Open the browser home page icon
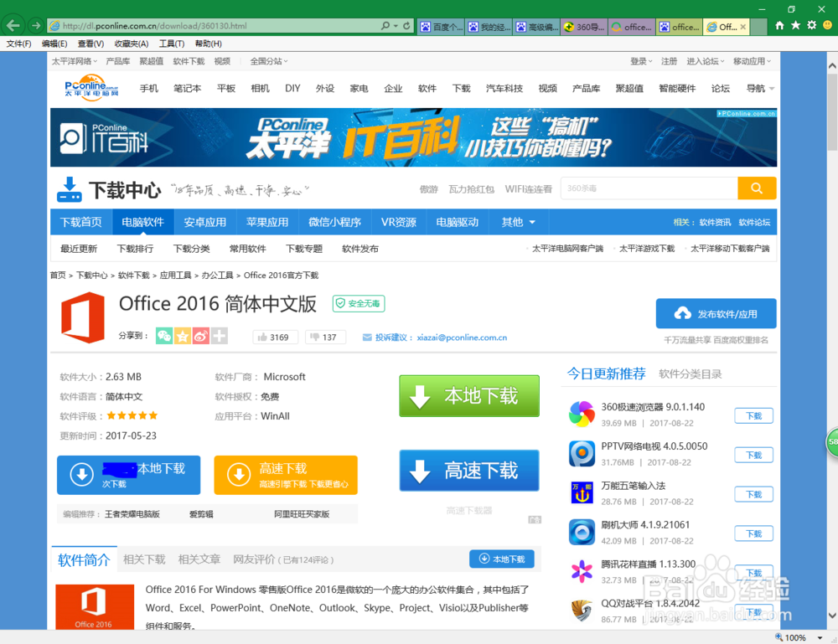Screen dimensions: 838x644 tap(779, 25)
